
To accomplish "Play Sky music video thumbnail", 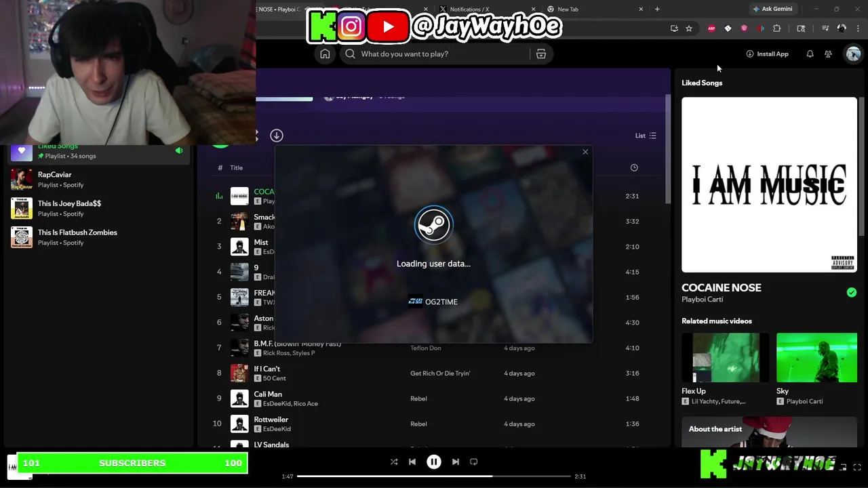I will 816,357.
